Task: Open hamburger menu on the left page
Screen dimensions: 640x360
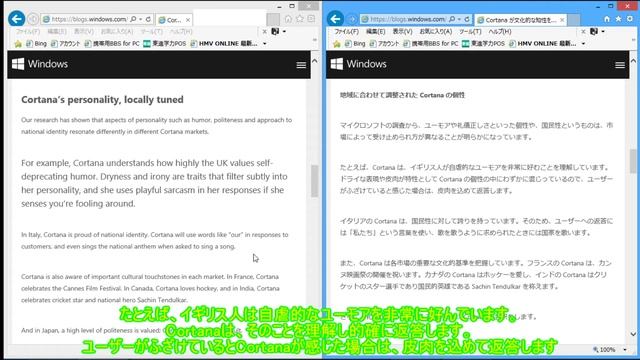Action: [301, 65]
